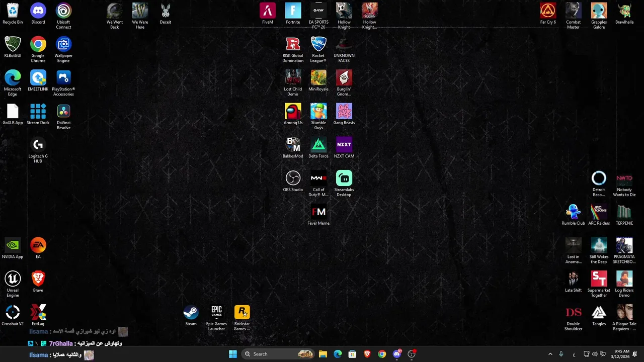This screenshot has height=362, width=644.
Task: Select the EA app desktop icon
Action: 38,248
